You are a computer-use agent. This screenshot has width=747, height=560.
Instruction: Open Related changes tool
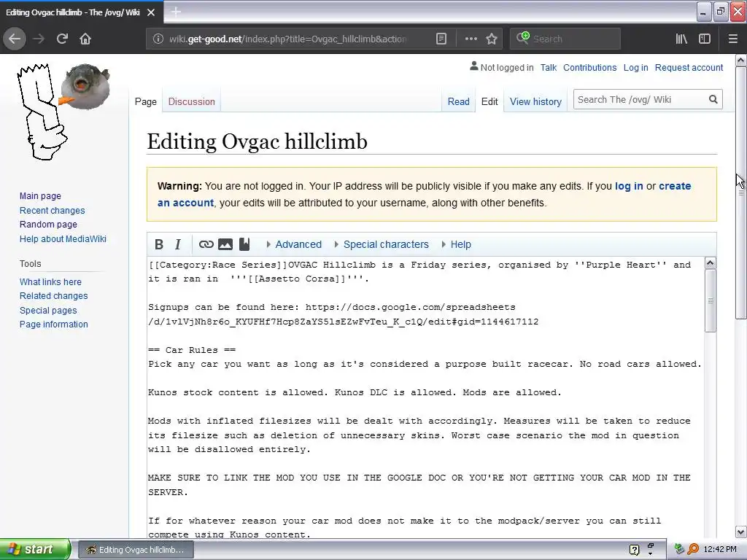[x=54, y=296]
